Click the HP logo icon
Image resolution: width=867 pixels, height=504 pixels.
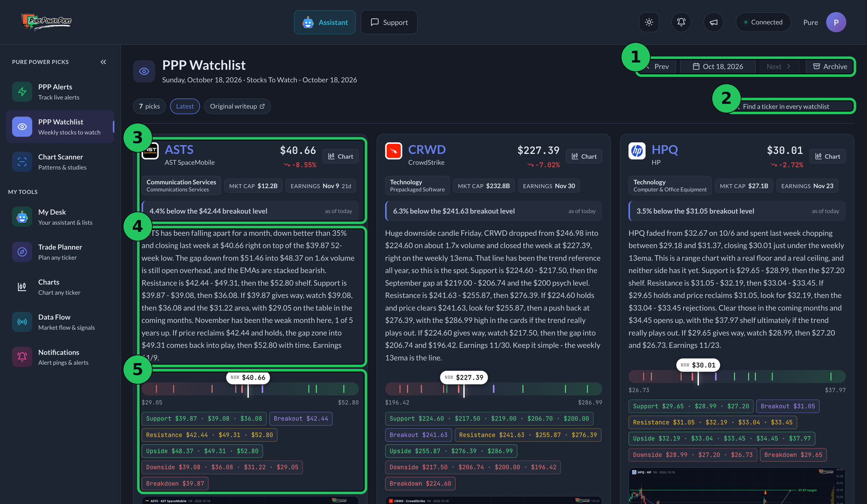pyautogui.click(x=637, y=151)
